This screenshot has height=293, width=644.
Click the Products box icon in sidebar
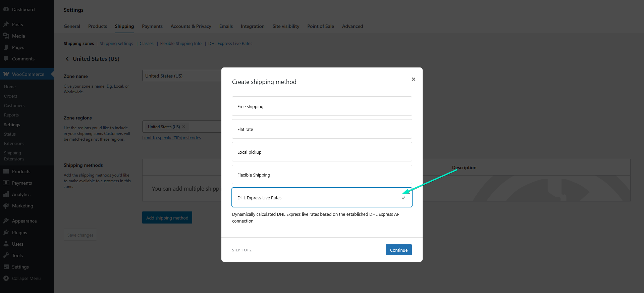(x=6, y=172)
